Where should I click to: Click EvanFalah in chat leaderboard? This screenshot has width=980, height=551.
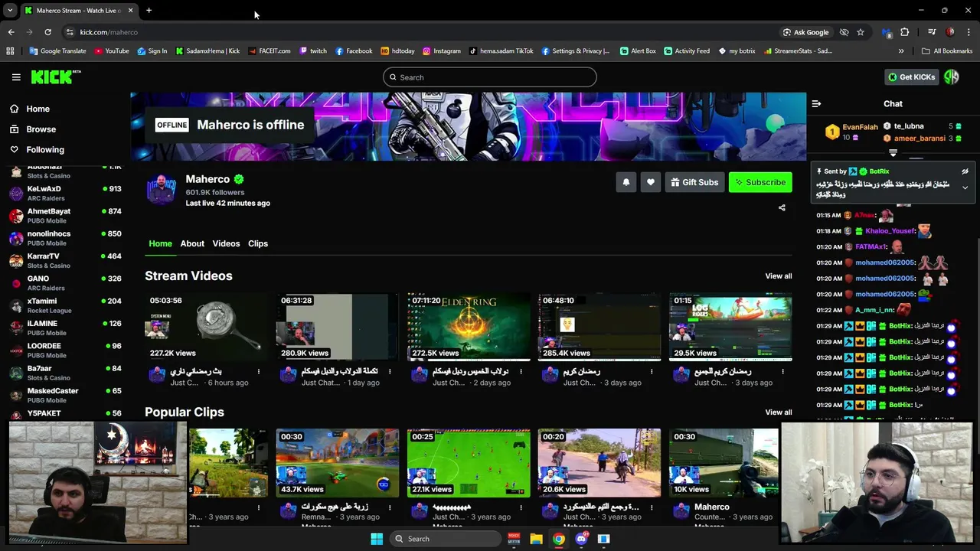point(860,127)
